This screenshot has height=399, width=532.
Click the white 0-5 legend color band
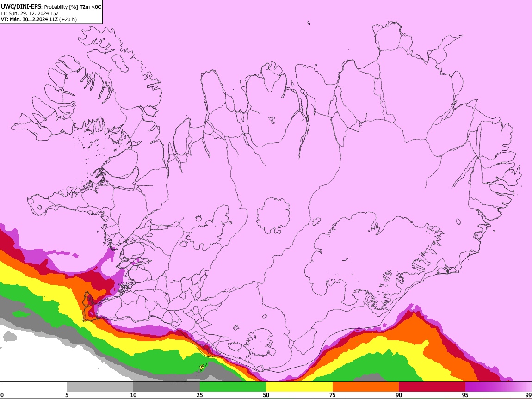pyautogui.click(x=34, y=387)
